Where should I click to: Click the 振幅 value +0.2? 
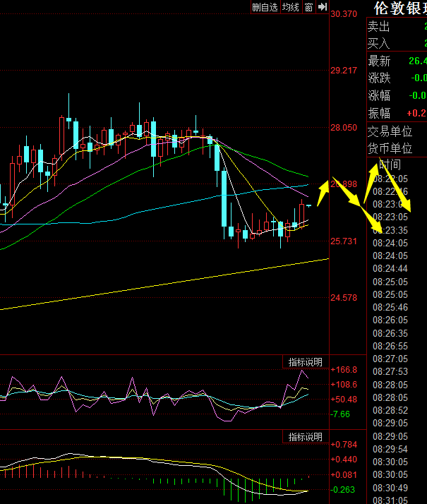coord(416,113)
